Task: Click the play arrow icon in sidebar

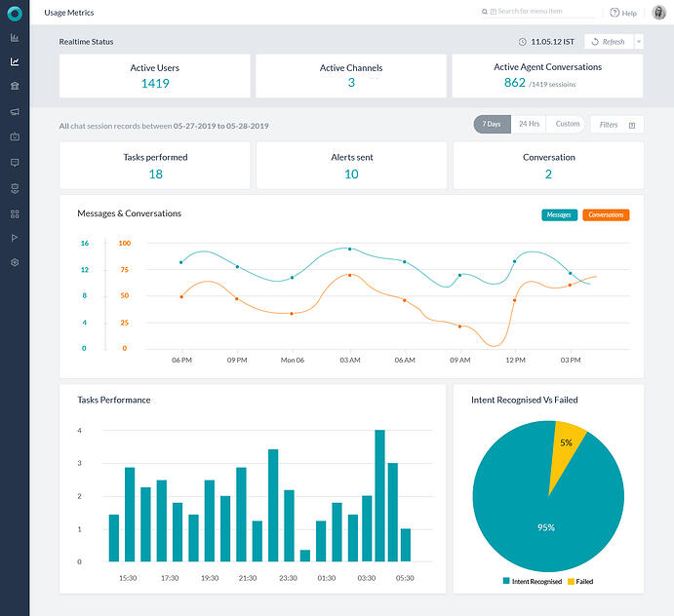Action: tap(15, 238)
